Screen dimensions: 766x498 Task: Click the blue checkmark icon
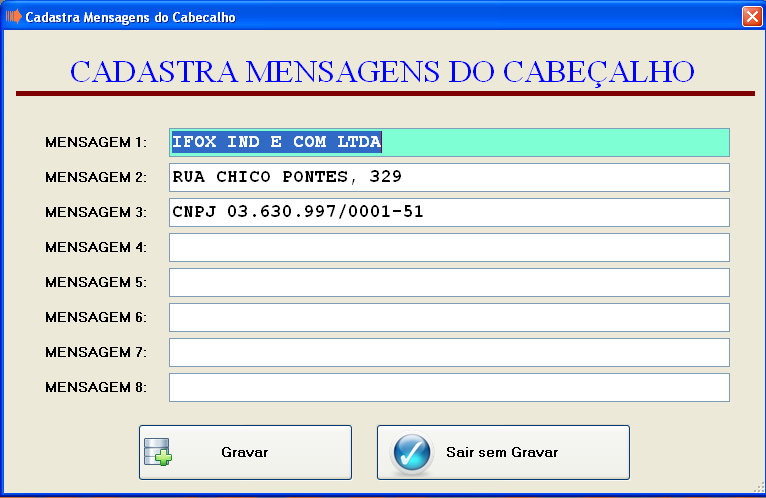coord(412,453)
